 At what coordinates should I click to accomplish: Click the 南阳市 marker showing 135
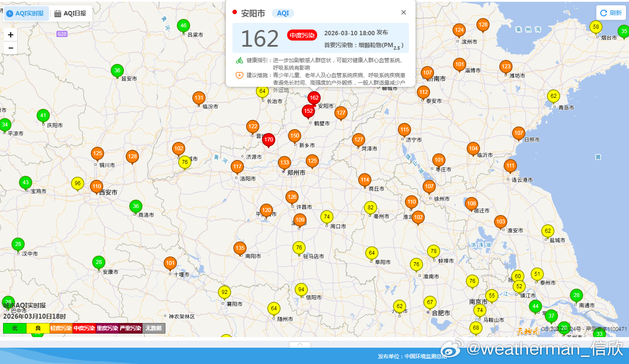pyautogui.click(x=240, y=249)
